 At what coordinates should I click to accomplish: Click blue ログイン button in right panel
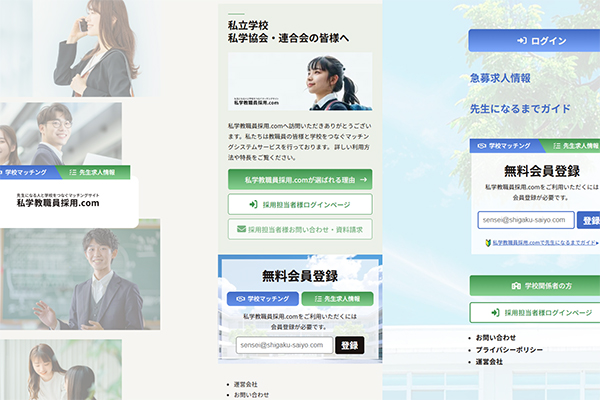coord(534,41)
